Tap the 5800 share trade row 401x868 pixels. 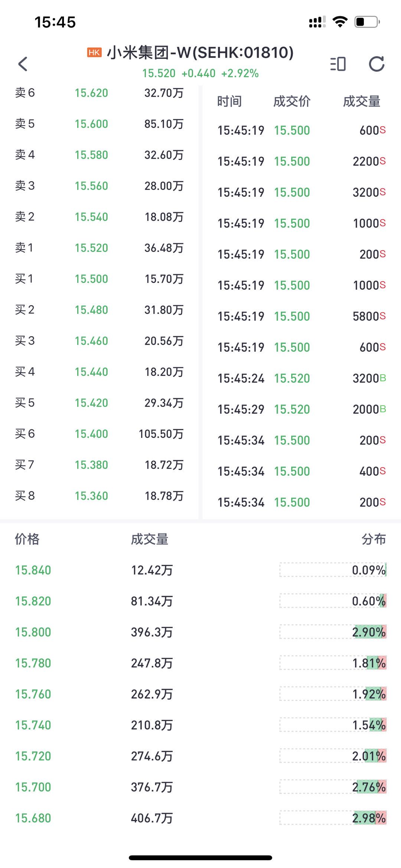[301, 316]
